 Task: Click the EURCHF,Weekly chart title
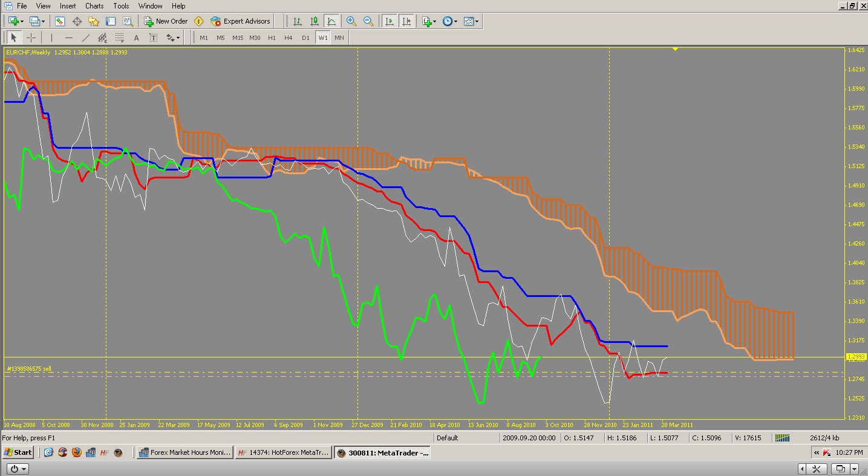point(28,52)
